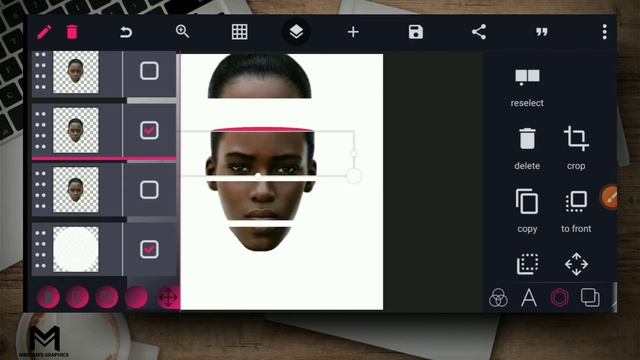
Task: Open the color blend circles tab
Action: coord(498,298)
